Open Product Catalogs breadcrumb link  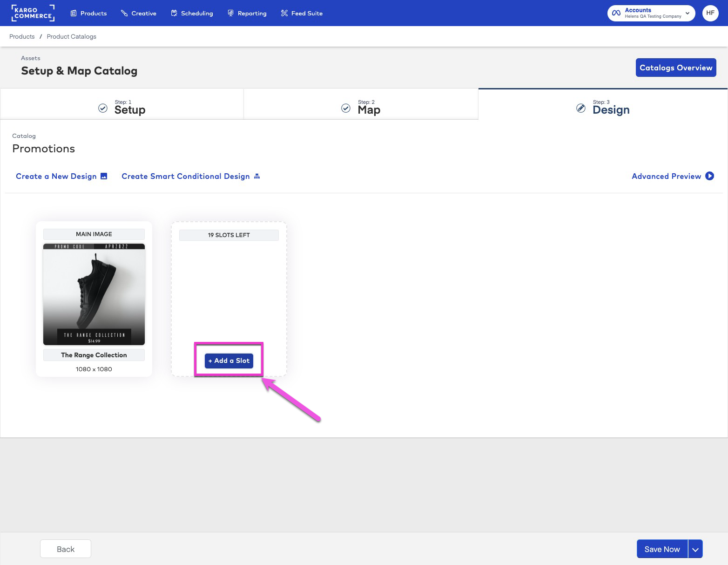(71, 36)
